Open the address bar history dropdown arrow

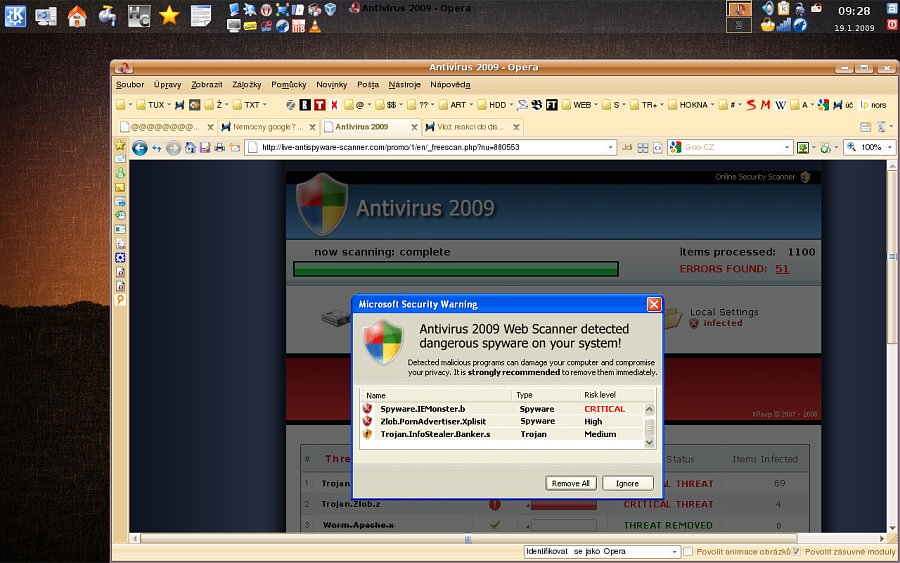[x=611, y=147]
